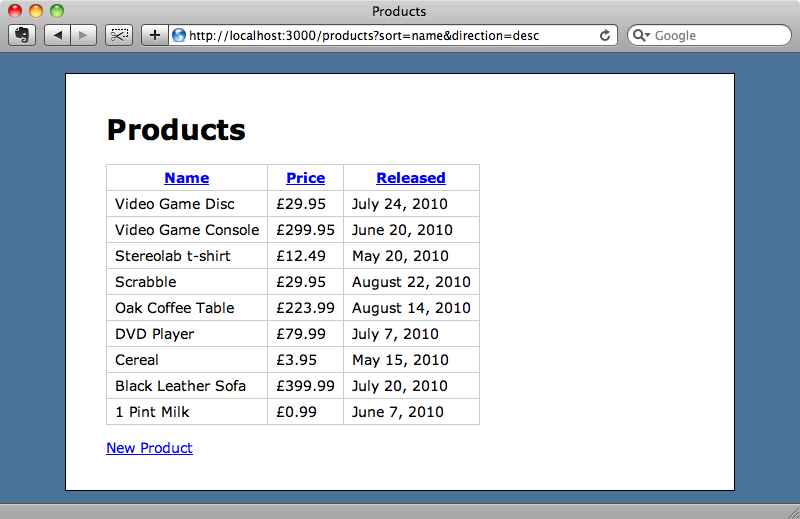The image size is (800, 519).
Task: Click the "July 20, 2010" date cell
Action: (x=411, y=386)
